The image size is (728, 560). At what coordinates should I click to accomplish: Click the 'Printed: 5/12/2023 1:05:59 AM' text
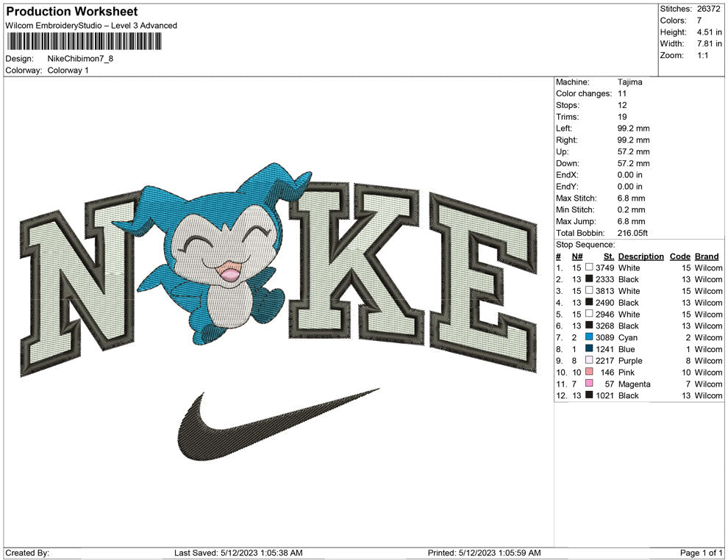pyautogui.click(x=485, y=553)
